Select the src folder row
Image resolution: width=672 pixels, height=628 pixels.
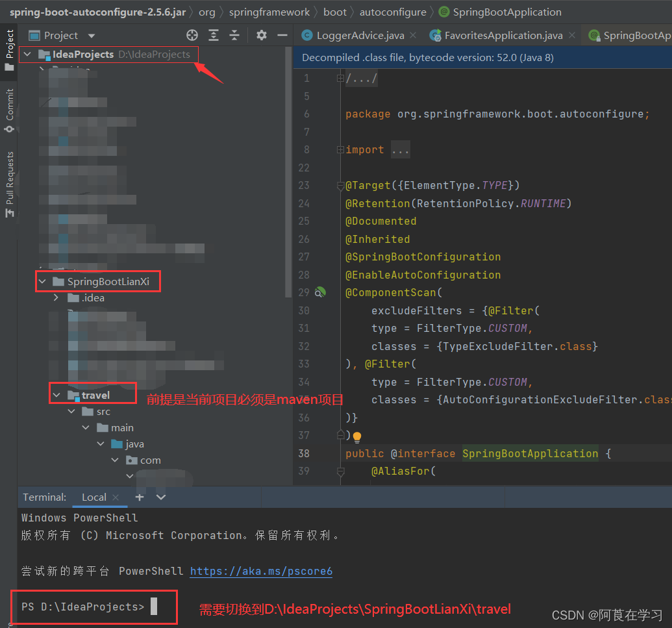pos(96,412)
